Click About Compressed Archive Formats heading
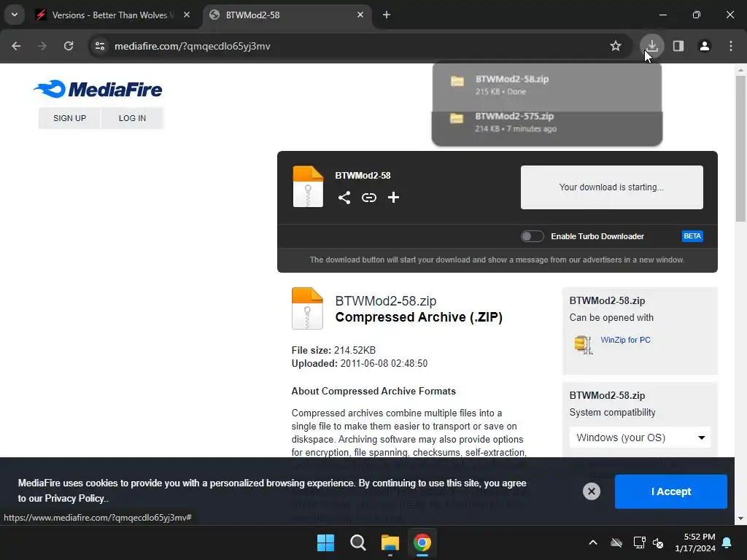Image resolution: width=747 pixels, height=560 pixels. pyautogui.click(x=373, y=392)
